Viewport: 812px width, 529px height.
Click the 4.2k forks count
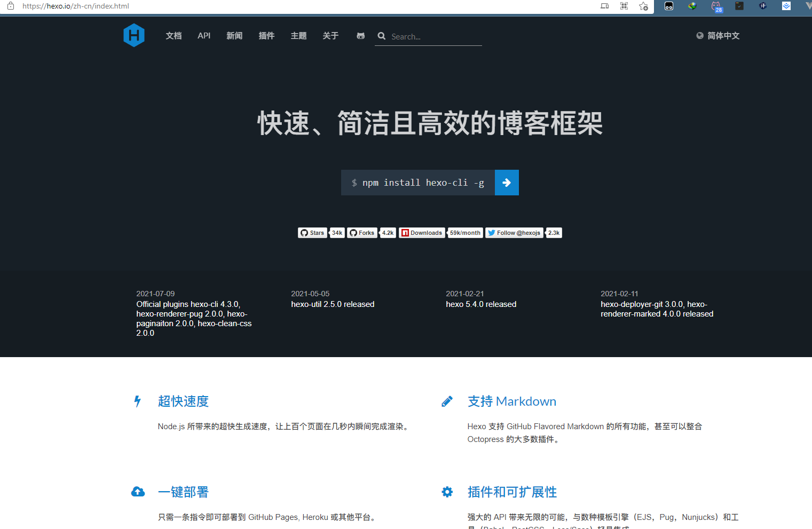[388, 233]
